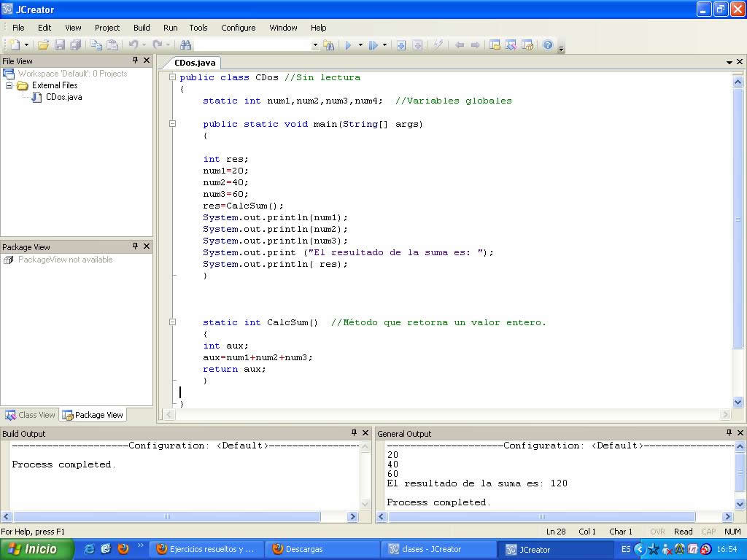The image size is (747, 560).
Task: Click the Open file folder icon
Action: pyautogui.click(x=43, y=45)
